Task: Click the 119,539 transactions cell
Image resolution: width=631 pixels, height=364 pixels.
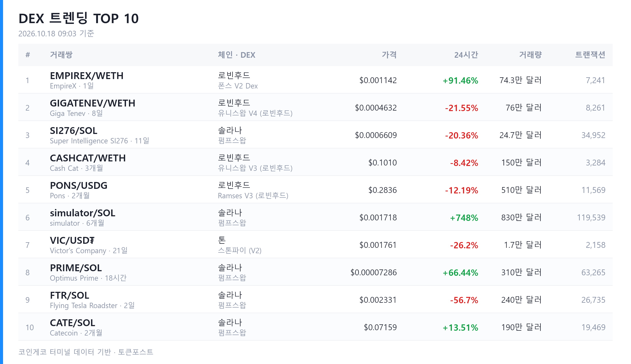Action: [591, 218]
